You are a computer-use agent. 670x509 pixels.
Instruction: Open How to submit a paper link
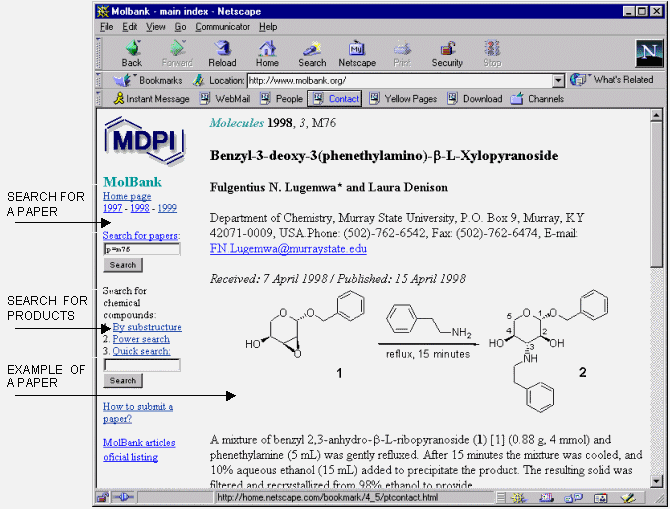pyautogui.click(x=138, y=412)
